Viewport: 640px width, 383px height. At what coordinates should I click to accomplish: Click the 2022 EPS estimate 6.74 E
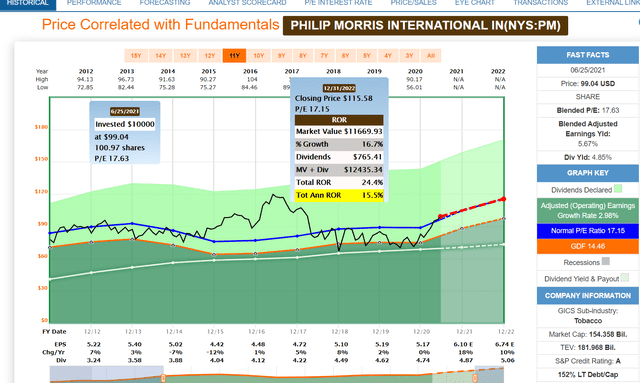pyautogui.click(x=504, y=344)
